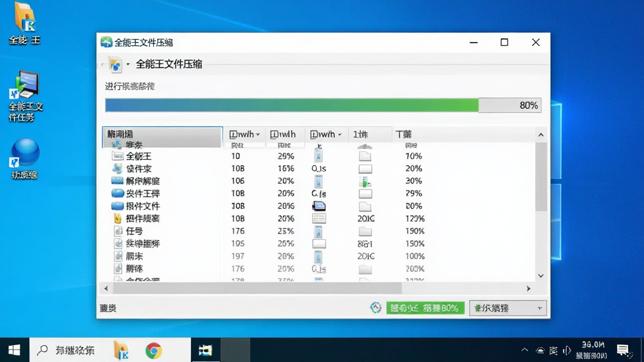The width and height of the screenshot is (644, 362).
Task: Open the 全能王文件任务 desktop computer icon
Action: [x=25, y=96]
